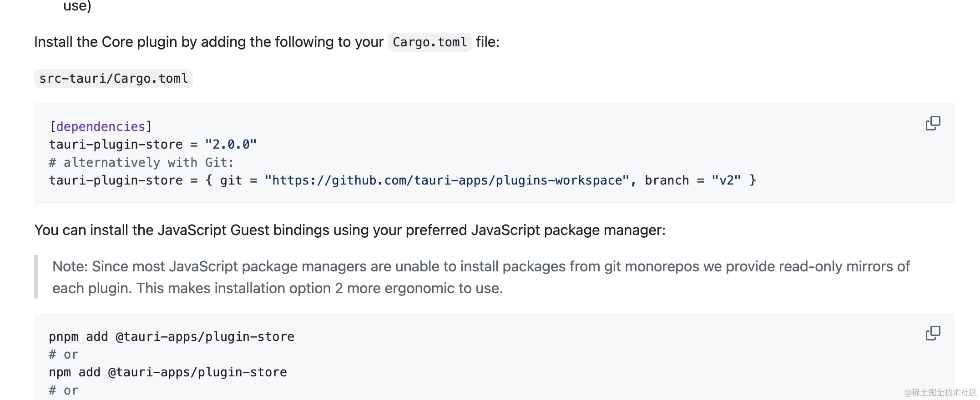Viewport: 980px width, 400px height.
Task: Click the 'pnpm add @tauri-apps/plugin-store' line
Action: click(x=172, y=337)
